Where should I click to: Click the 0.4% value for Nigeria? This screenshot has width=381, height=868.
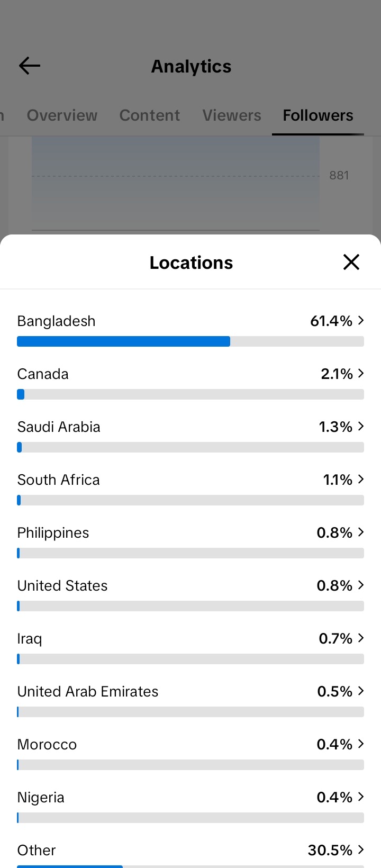(334, 797)
